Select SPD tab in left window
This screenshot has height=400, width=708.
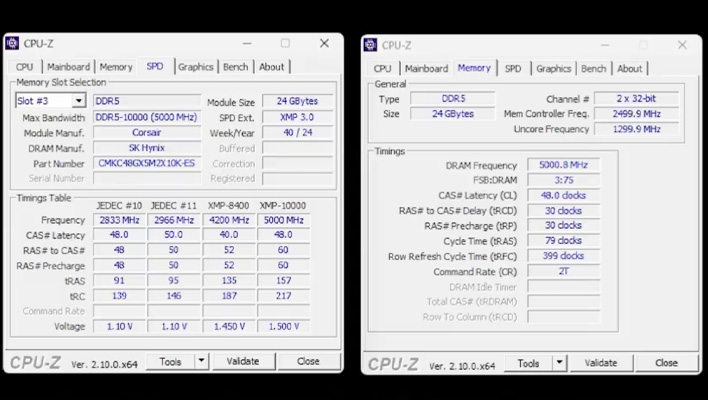coord(155,66)
